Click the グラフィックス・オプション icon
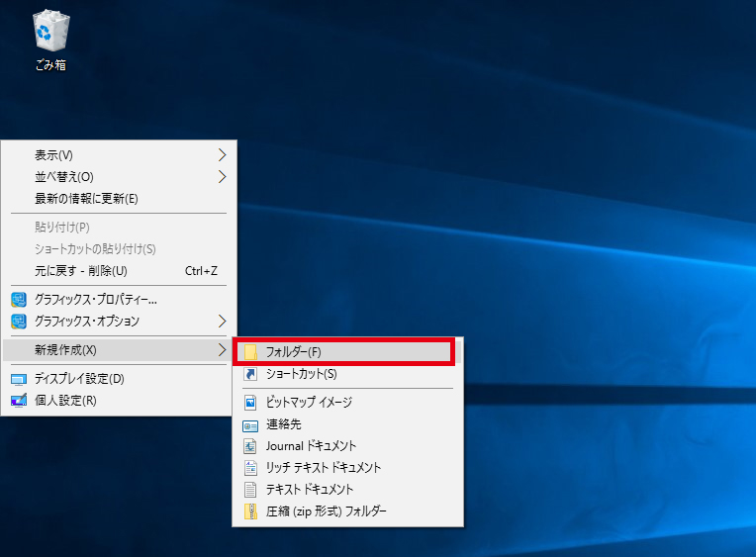Image resolution: width=756 pixels, height=557 pixels. (19, 322)
